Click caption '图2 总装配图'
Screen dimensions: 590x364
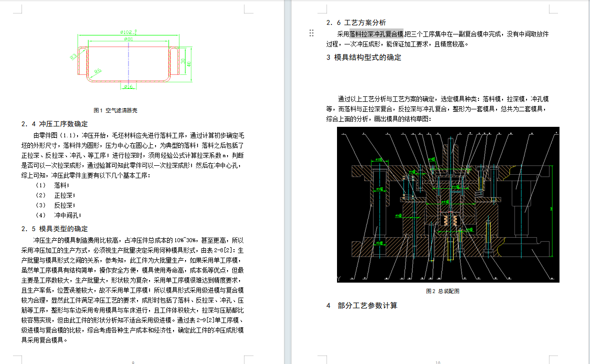tap(442, 291)
